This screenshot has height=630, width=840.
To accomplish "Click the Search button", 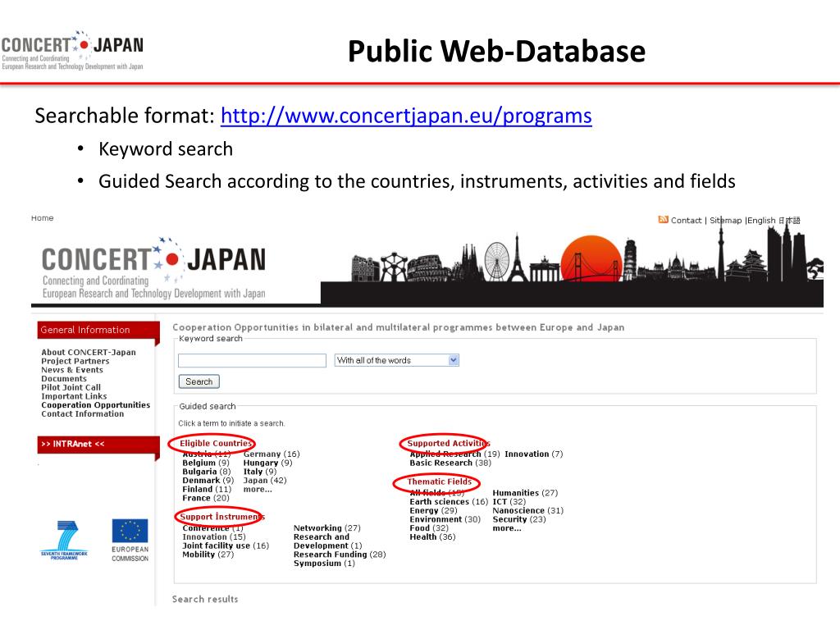I will click(199, 381).
